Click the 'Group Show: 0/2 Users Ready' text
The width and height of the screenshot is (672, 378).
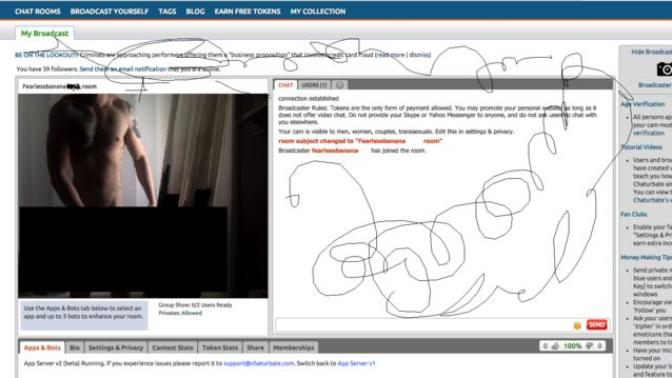point(195,305)
